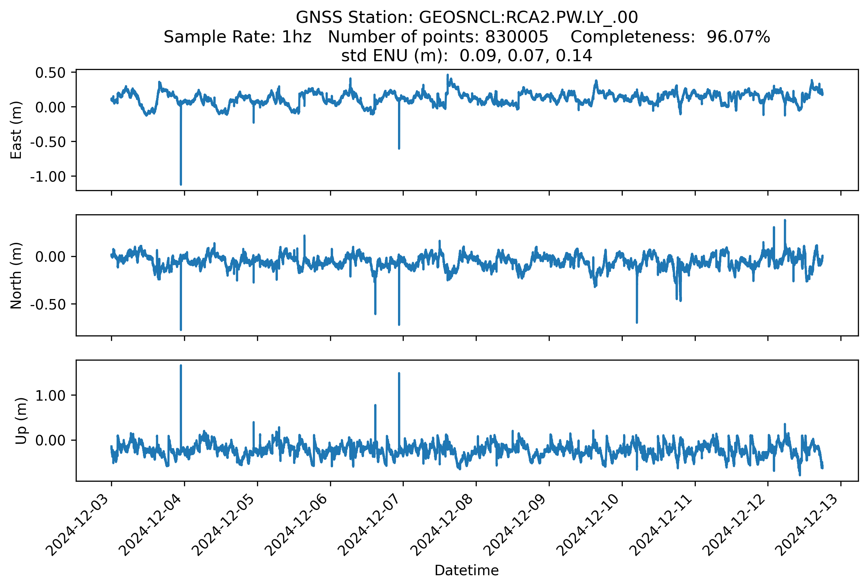Click the Completeness 96.07% text
The height and width of the screenshot is (588, 868).
click(x=670, y=37)
